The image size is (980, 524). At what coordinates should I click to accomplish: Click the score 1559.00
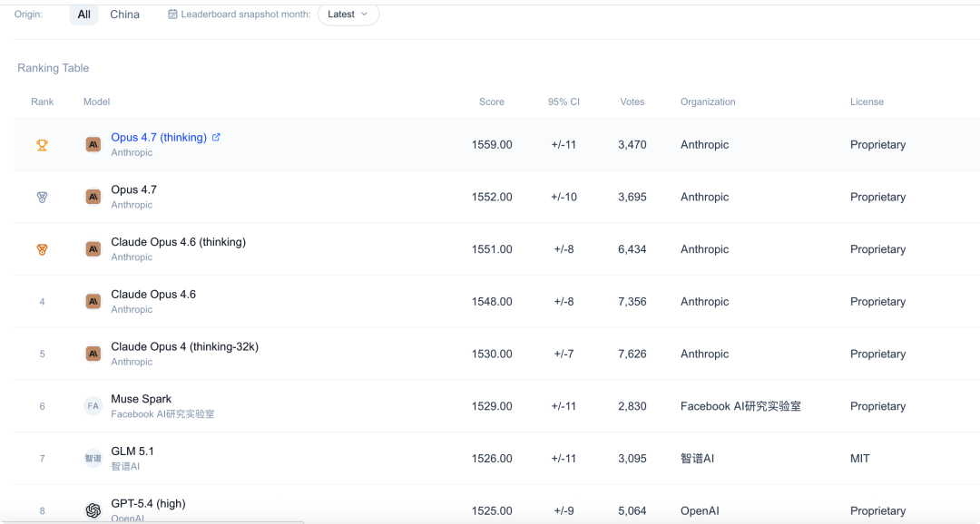[x=492, y=145]
